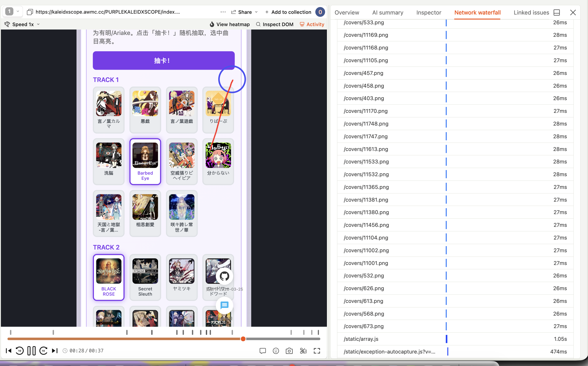The height and width of the screenshot is (366, 588).
Task: Open the AI summary tab
Action: coord(387,12)
